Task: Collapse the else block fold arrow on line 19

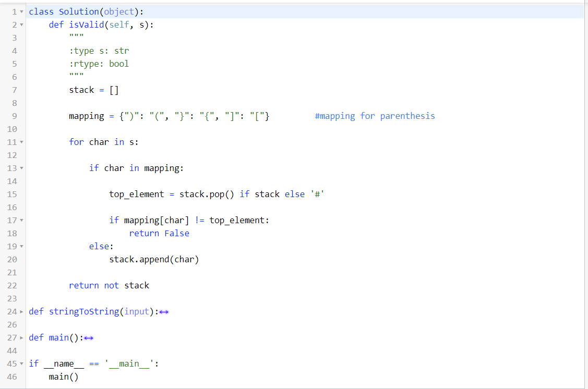Action: (21, 247)
